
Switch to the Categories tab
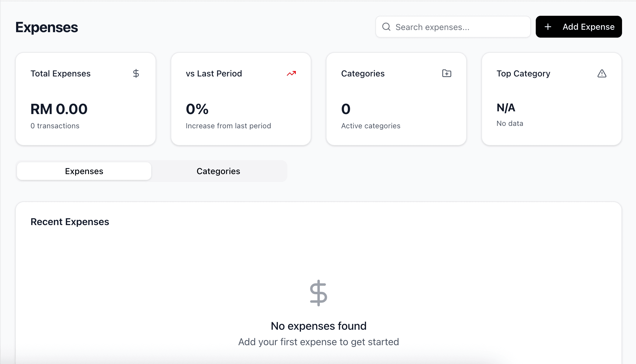pos(218,171)
